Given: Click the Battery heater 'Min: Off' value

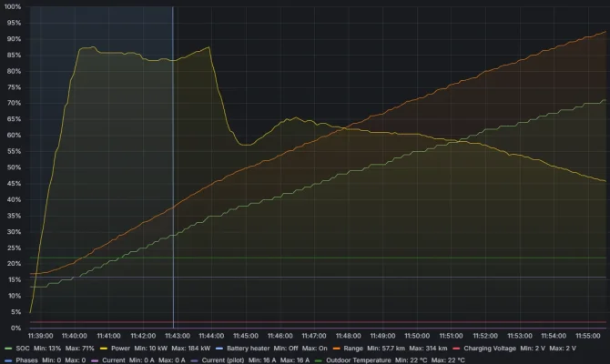Looking at the screenshot, I should pos(286,349).
